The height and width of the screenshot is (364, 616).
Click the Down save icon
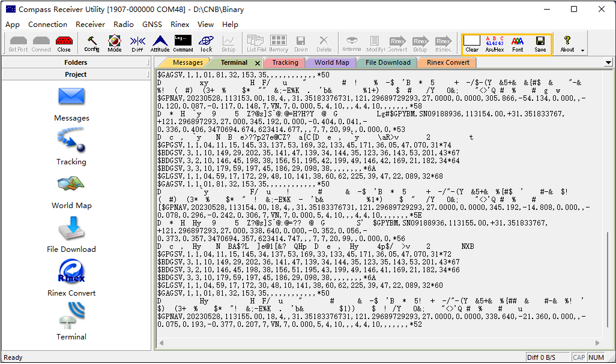301,44
